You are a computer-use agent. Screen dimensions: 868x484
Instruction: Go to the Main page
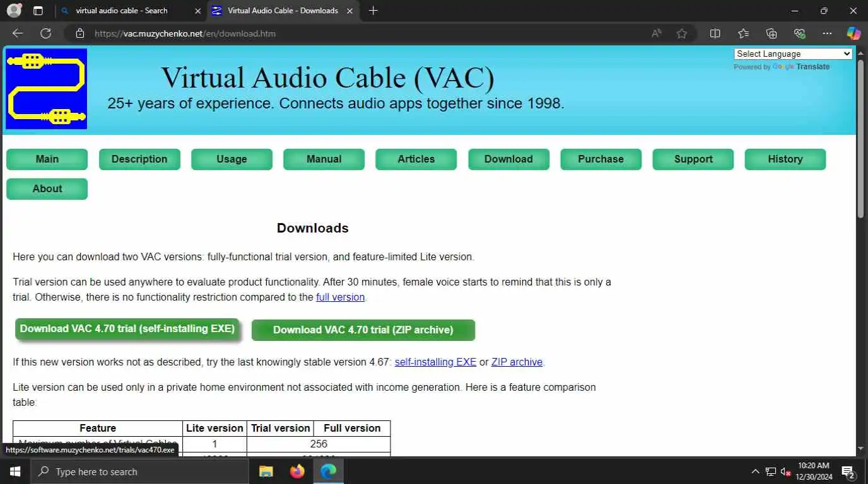[47, 159]
